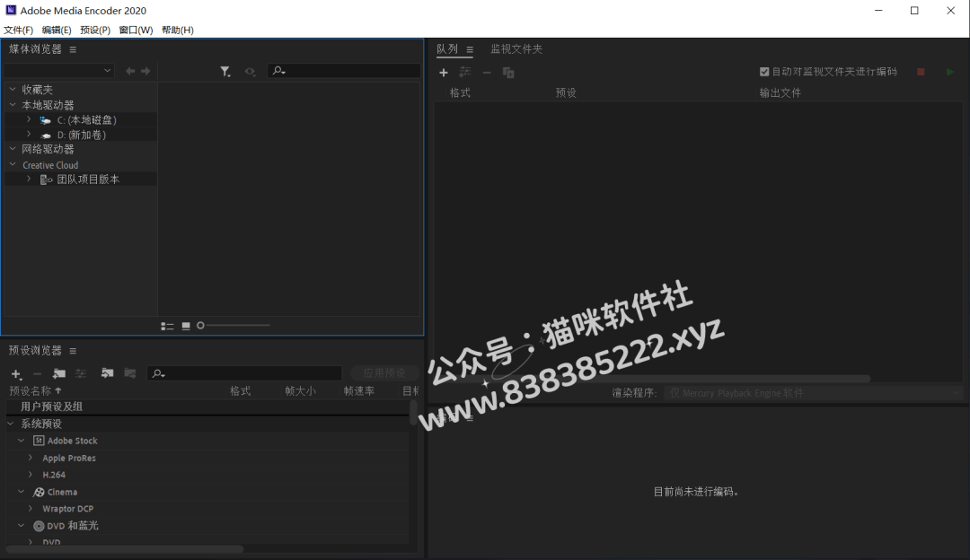The image size is (970, 560).
Task: Expand the Wraptor DCP presets
Action: click(x=31, y=508)
